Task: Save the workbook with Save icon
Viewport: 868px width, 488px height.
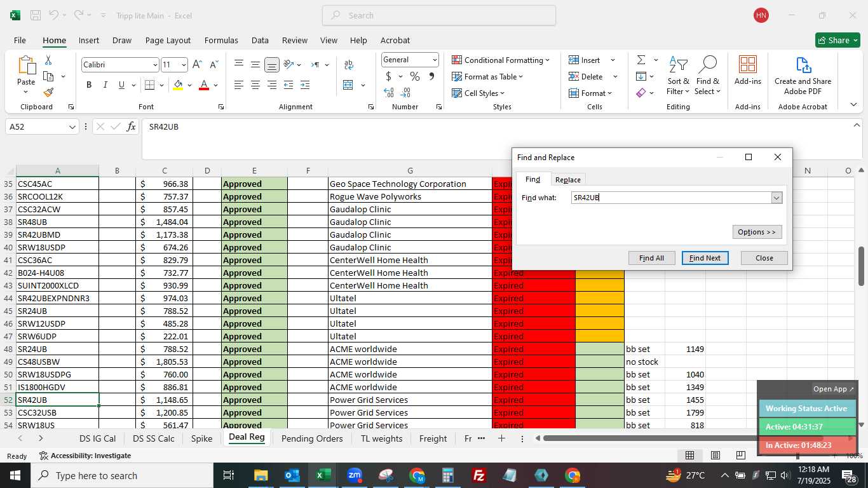Action: tap(36, 15)
